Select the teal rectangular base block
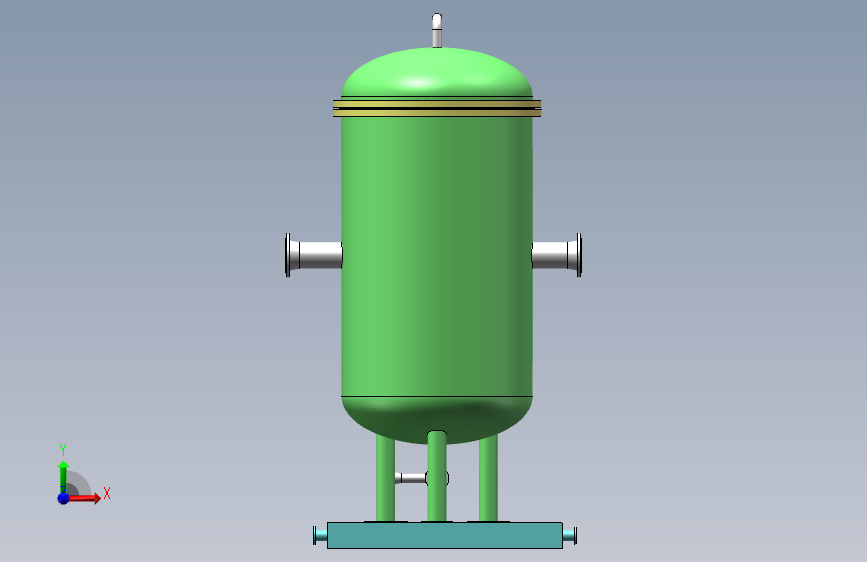 (445, 535)
